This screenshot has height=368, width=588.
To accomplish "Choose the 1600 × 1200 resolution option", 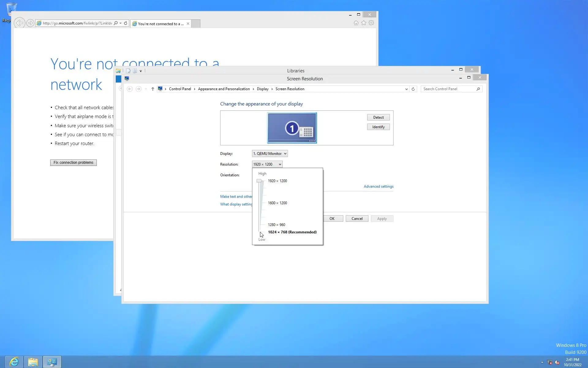I will [277, 203].
